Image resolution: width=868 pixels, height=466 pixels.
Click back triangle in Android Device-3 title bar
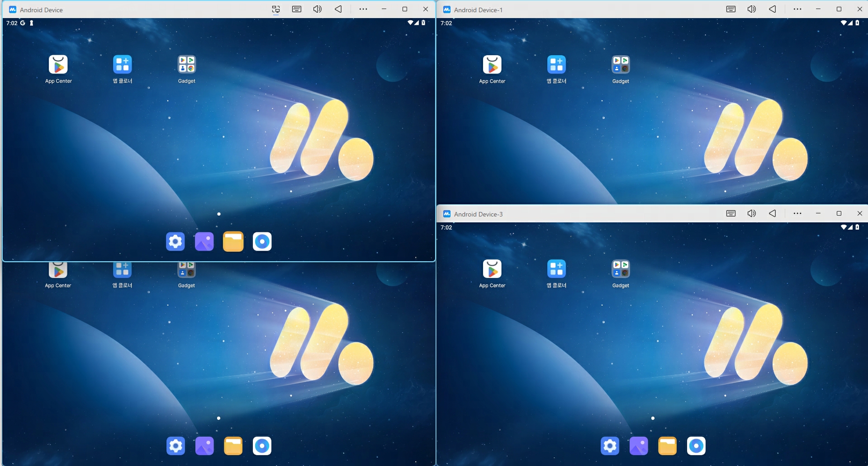(773, 213)
